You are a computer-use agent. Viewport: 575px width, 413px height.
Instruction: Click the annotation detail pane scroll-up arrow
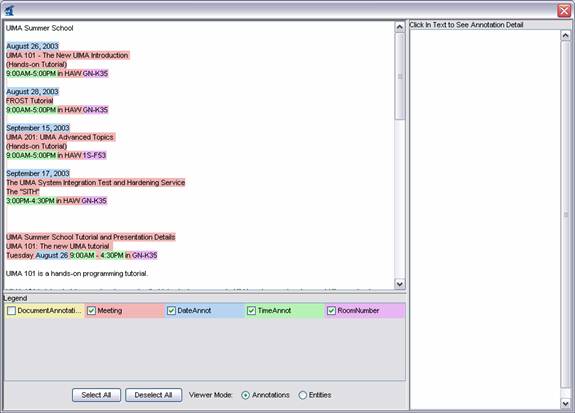click(x=565, y=36)
